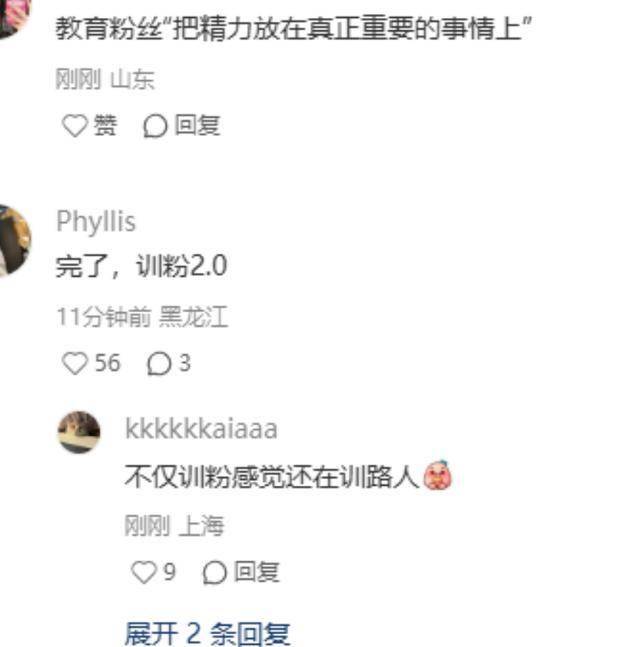640x647 pixels.
Task: Open kkkkkkaiaaa's round avatar
Action: [79, 432]
